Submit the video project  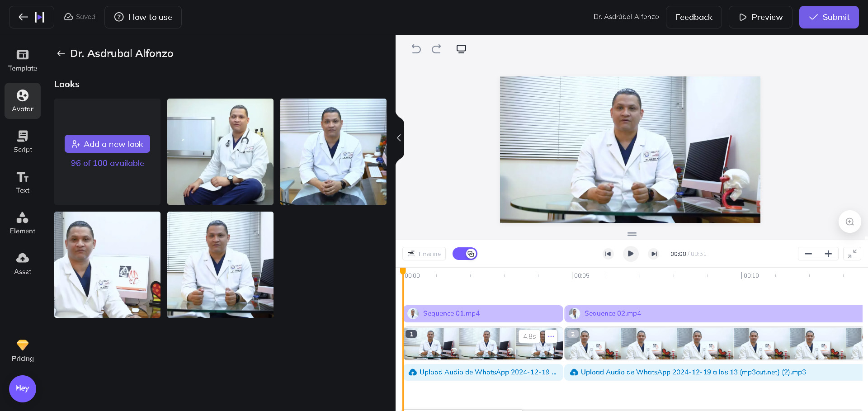(829, 17)
